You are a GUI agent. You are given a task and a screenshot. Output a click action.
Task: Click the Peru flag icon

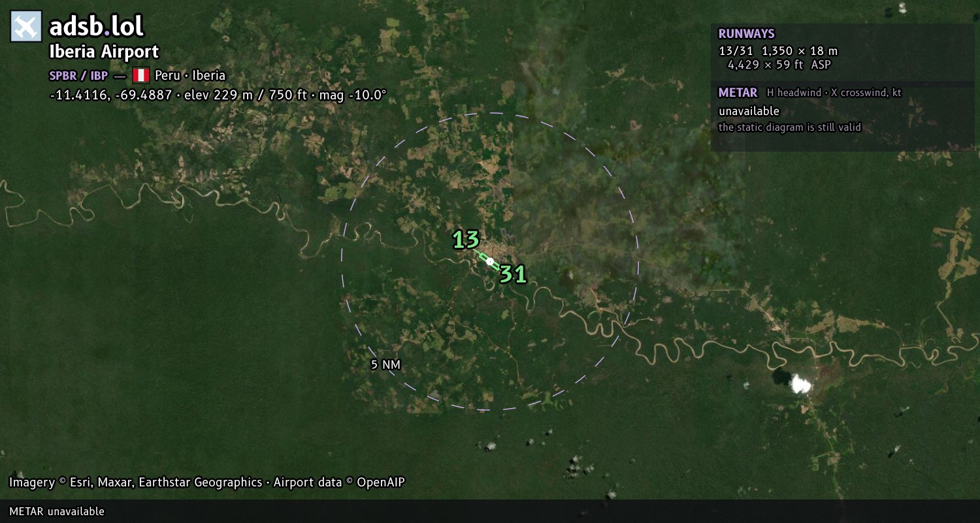pos(141,75)
